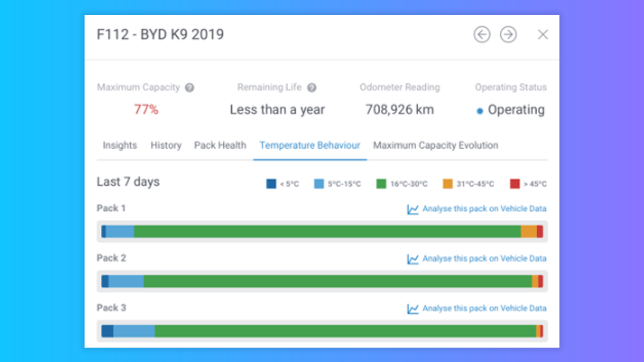Image resolution: width=644 pixels, height=362 pixels.
Task: Open Maximum Capacity help tooltip icon
Action: (190, 87)
